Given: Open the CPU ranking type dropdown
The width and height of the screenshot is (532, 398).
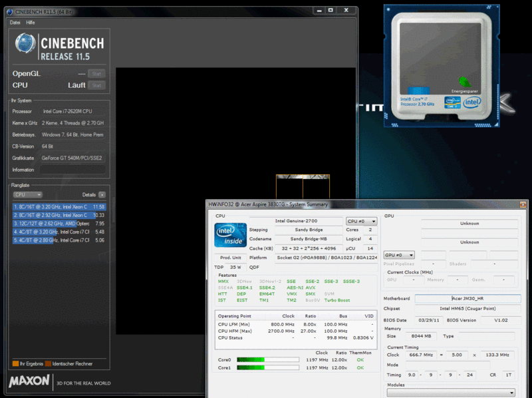Looking at the screenshot, I should 27,194.
